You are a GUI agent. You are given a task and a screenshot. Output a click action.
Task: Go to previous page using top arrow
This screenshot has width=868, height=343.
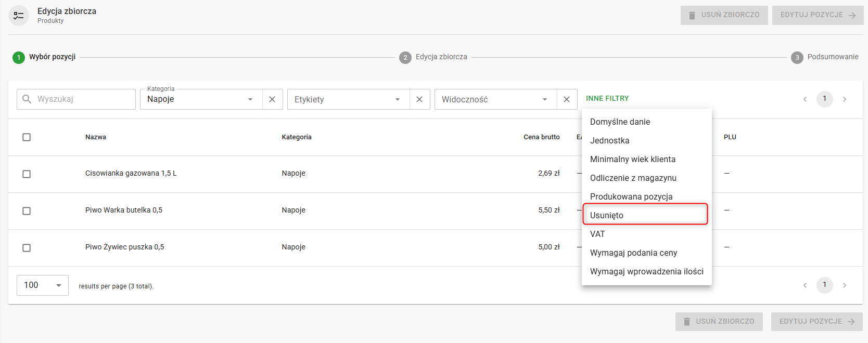805,99
